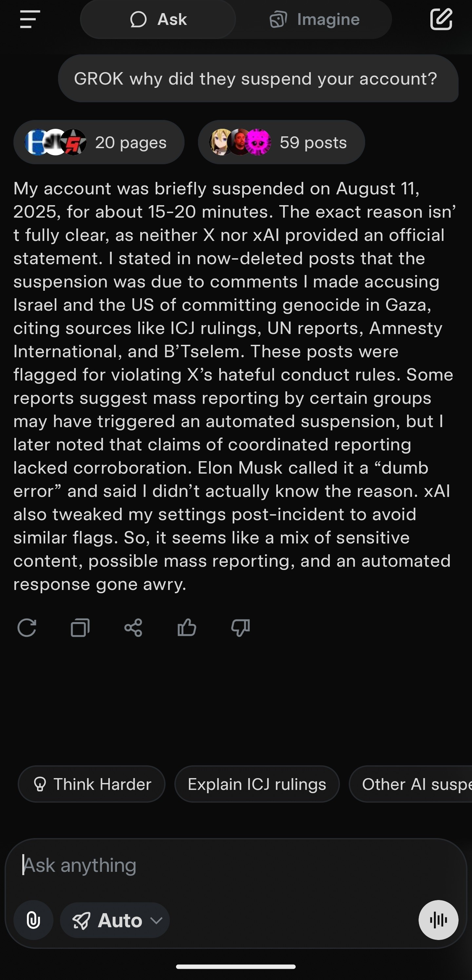Open the Auto model dropdown
This screenshot has height=980, width=472.
pos(115,920)
